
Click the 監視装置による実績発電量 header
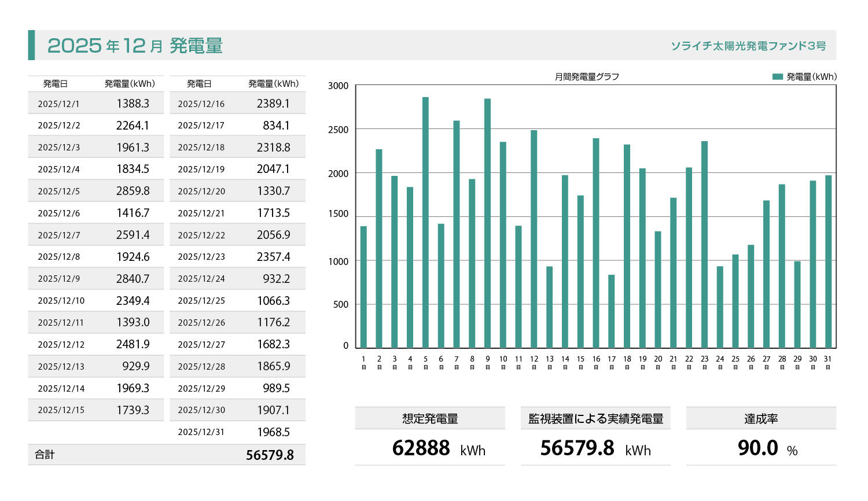click(595, 418)
